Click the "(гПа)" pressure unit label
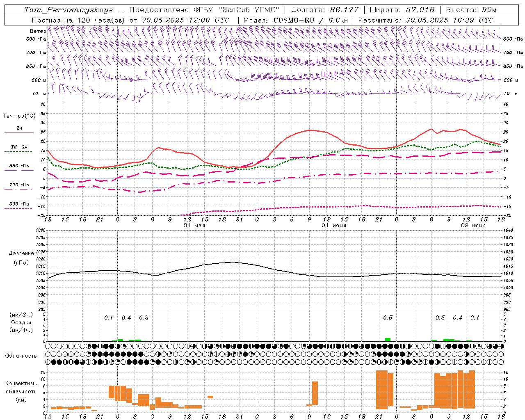Image resolution: width=525 pixels, height=420 pixels. coord(21,262)
